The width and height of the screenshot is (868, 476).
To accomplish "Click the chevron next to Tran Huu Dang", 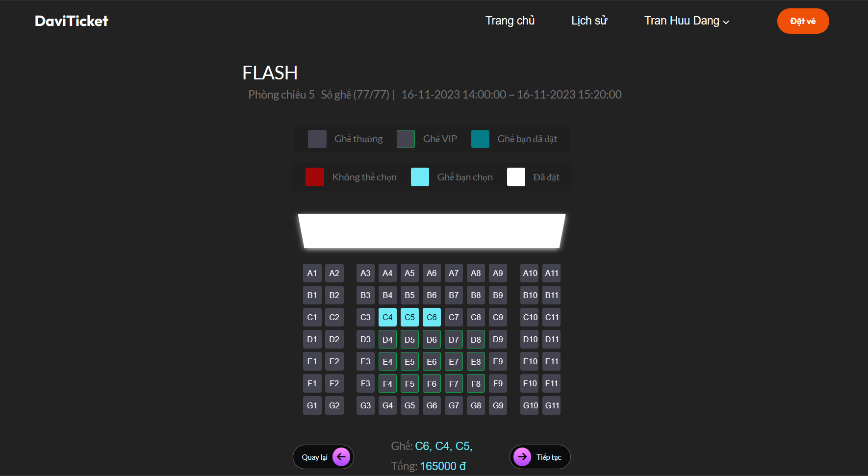I will pyautogui.click(x=726, y=22).
